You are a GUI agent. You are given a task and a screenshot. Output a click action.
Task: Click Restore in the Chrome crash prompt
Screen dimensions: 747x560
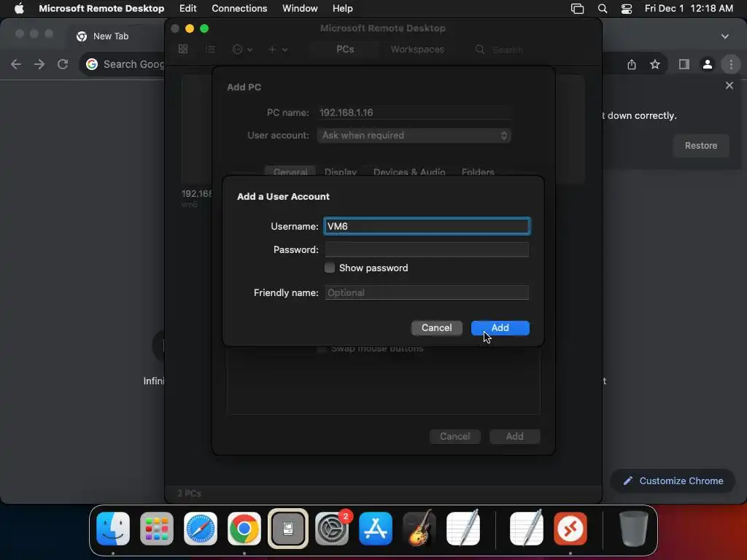click(x=701, y=146)
